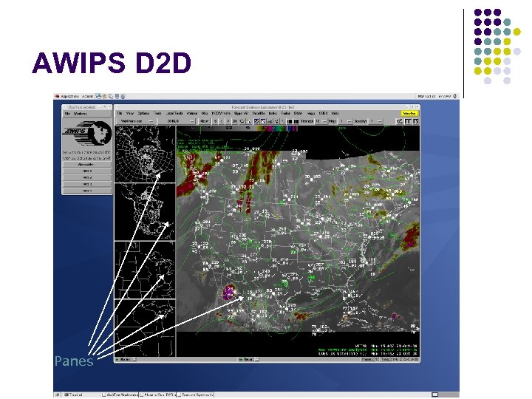This screenshot has width=532, height=399.
Task: Click the print icon in the toolbar
Action: (270, 121)
